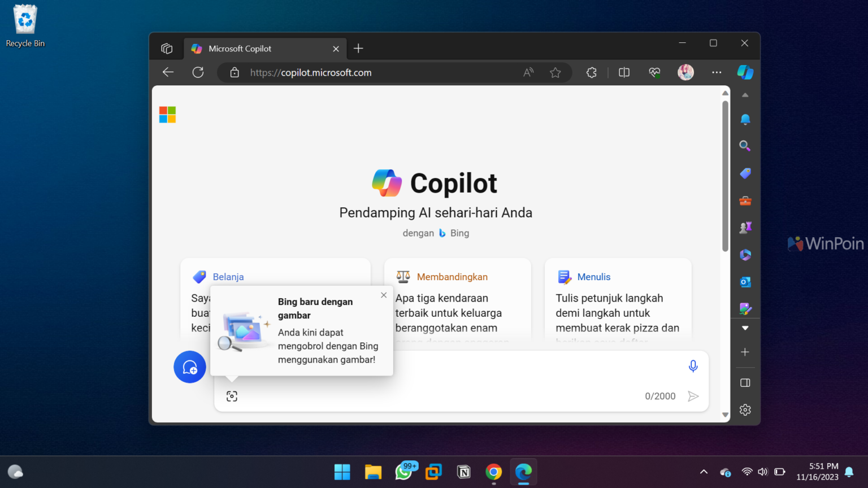868x488 pixels.
Task: Select the new topic chat icon
Action: (x=189, y=367)
